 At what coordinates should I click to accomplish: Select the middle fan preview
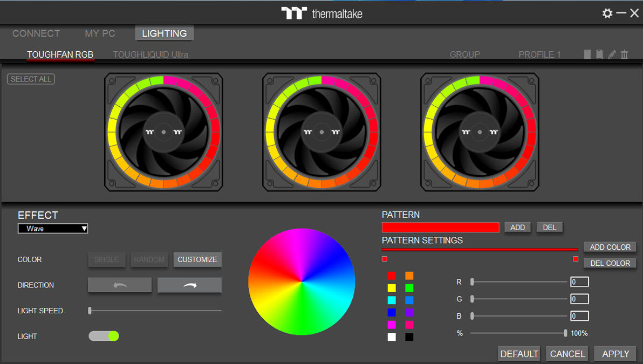[321, 132]
